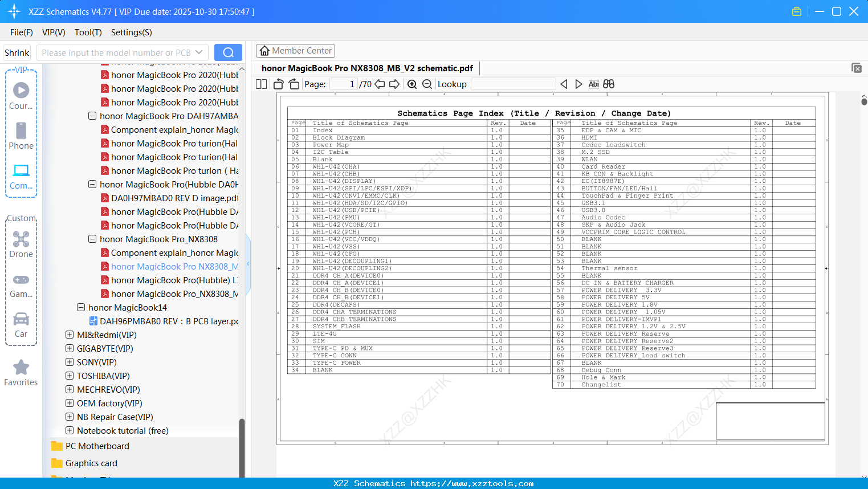Click the Shrink button
Image resolution: width=868 pixels, height=489 pixels.
17,52
